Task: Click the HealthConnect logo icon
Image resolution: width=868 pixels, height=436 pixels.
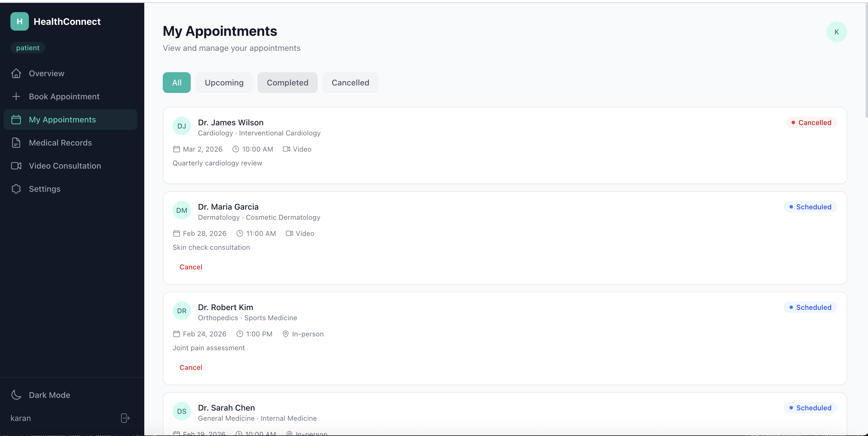Action: pos(20,21)
